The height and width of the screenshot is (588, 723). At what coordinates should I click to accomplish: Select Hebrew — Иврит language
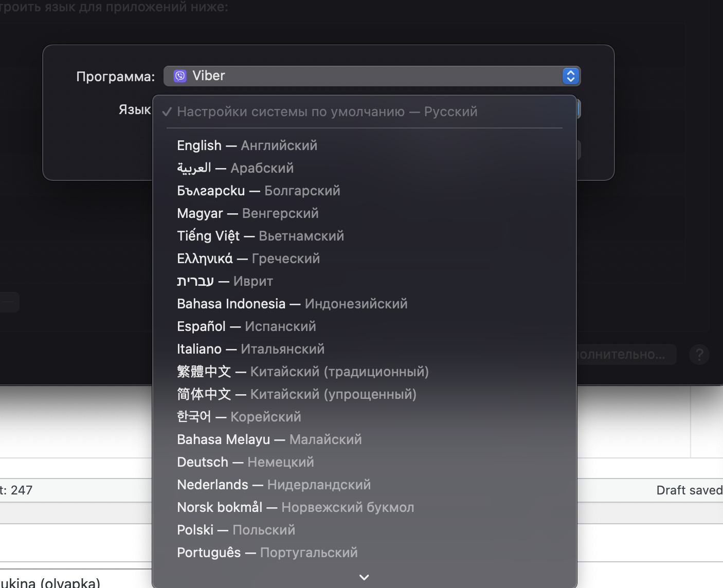(x=365, y=281)
